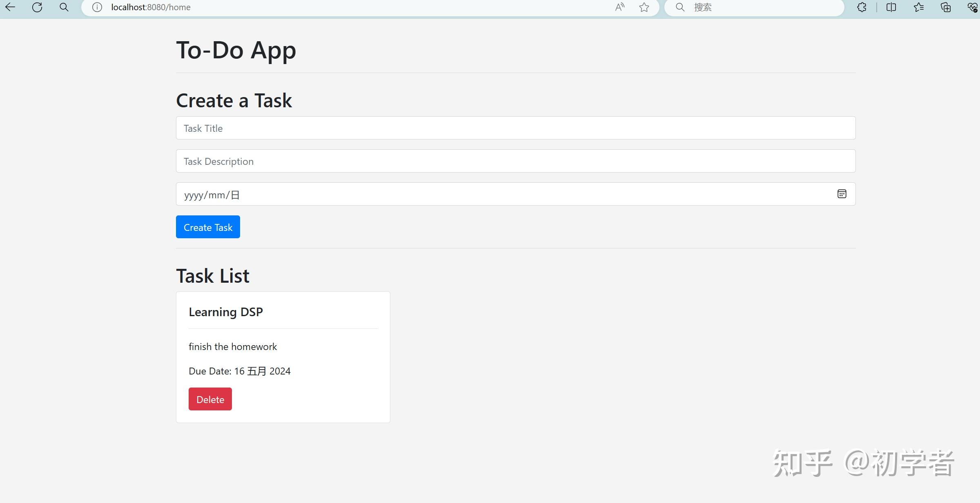Toggle split screen view icon
This screenshot has width=980, height=503.
891,7
